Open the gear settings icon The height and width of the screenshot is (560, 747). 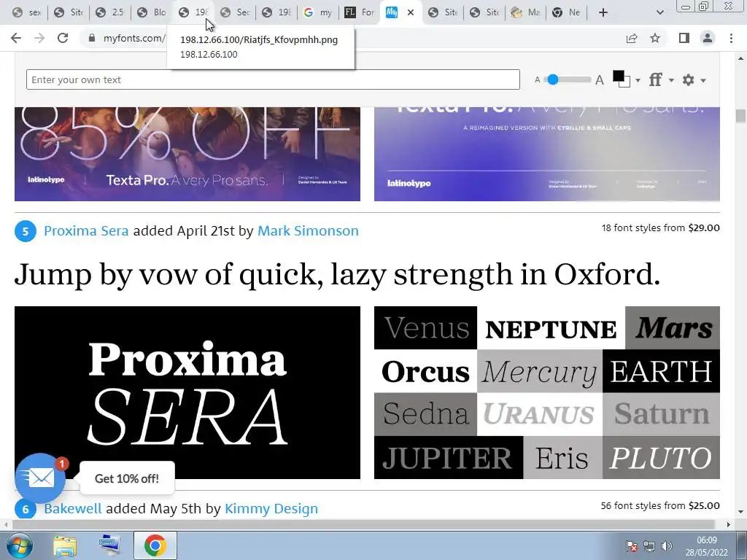pos(689,79)
